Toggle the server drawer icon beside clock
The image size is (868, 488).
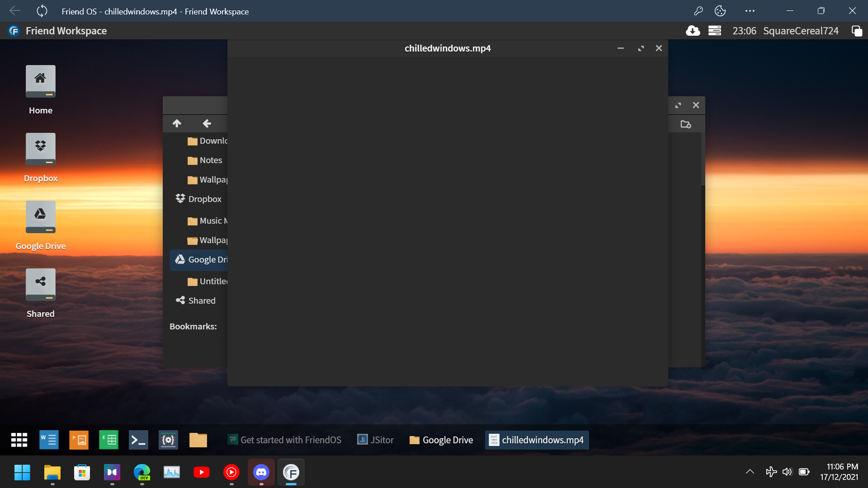(715, 31)
